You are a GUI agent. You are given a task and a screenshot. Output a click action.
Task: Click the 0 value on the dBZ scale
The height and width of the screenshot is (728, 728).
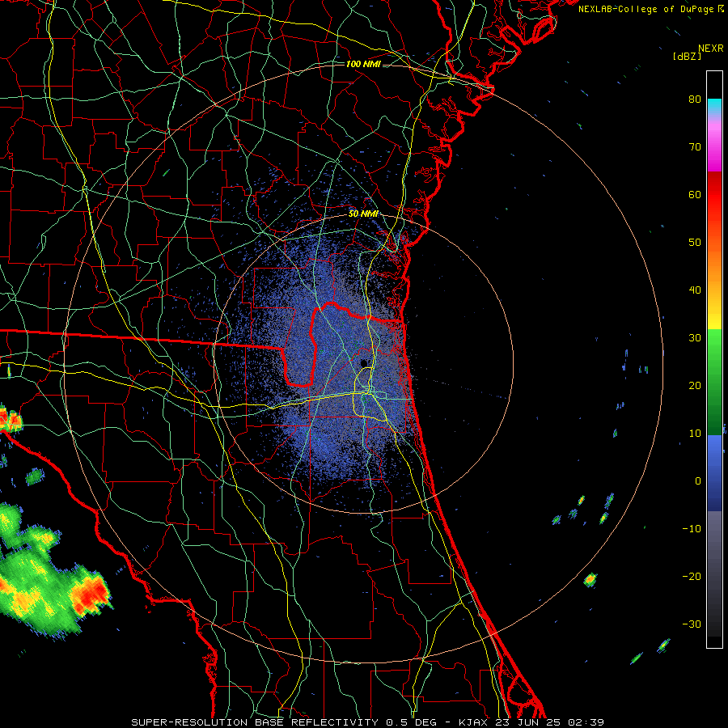[x=698, y=481]
